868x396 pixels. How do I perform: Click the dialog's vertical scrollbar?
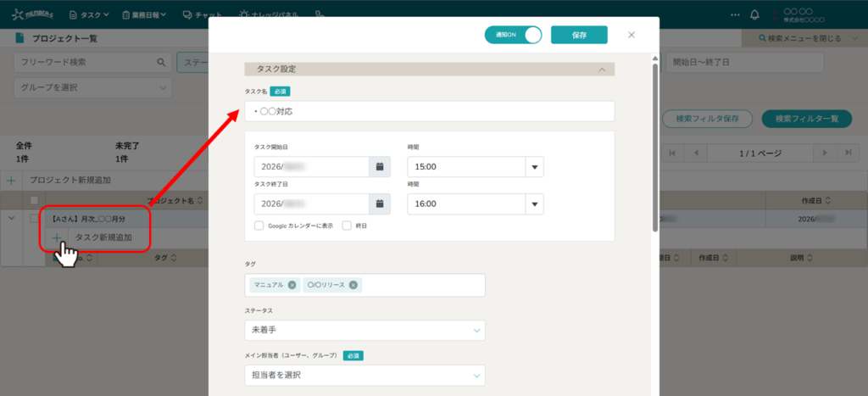655,147
